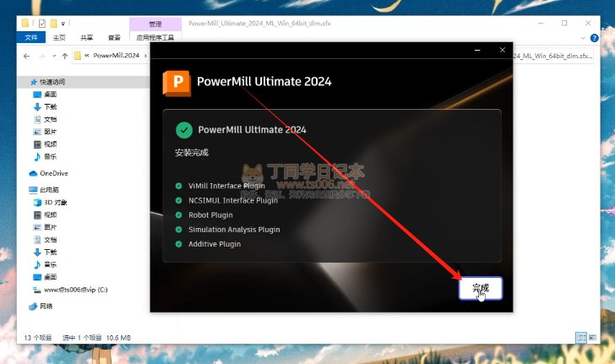
Task: Open recent locations dropdown in Explorer
Action: [x=54, y=56]
